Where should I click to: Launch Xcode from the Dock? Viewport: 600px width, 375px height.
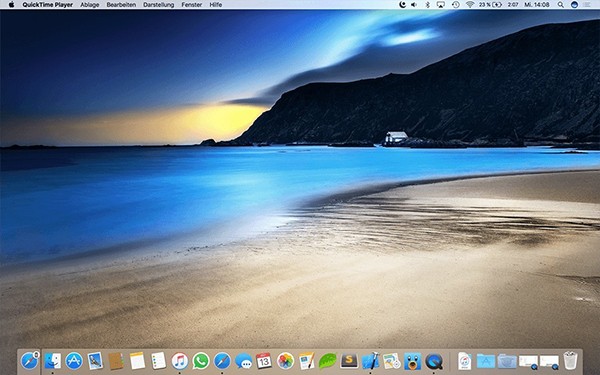[370, 361]
